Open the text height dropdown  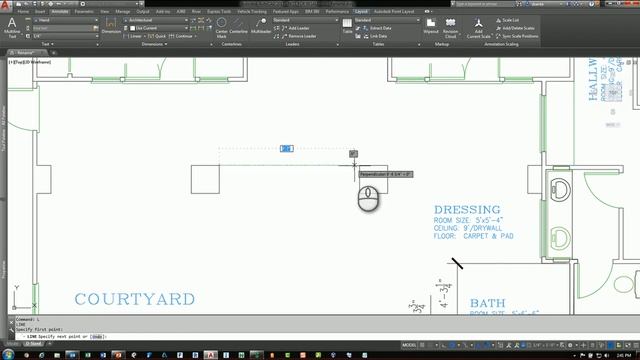click(66, 36)
